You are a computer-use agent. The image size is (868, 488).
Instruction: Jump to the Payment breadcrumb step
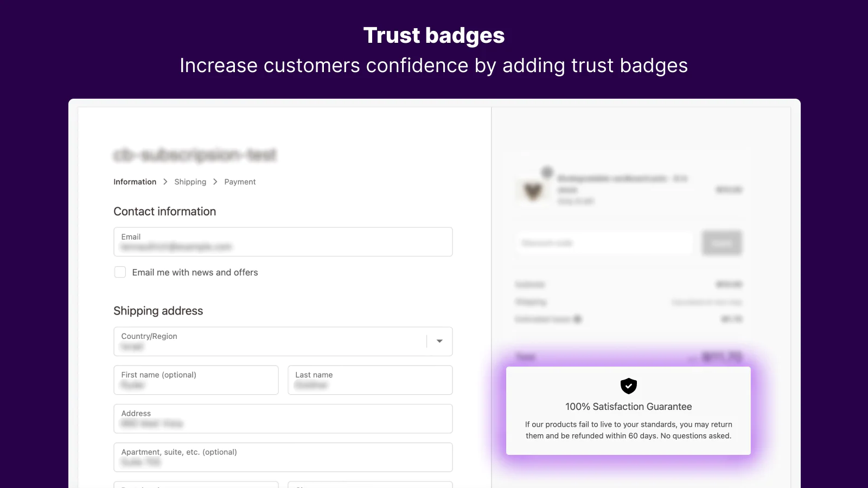[x=240, y=182]
